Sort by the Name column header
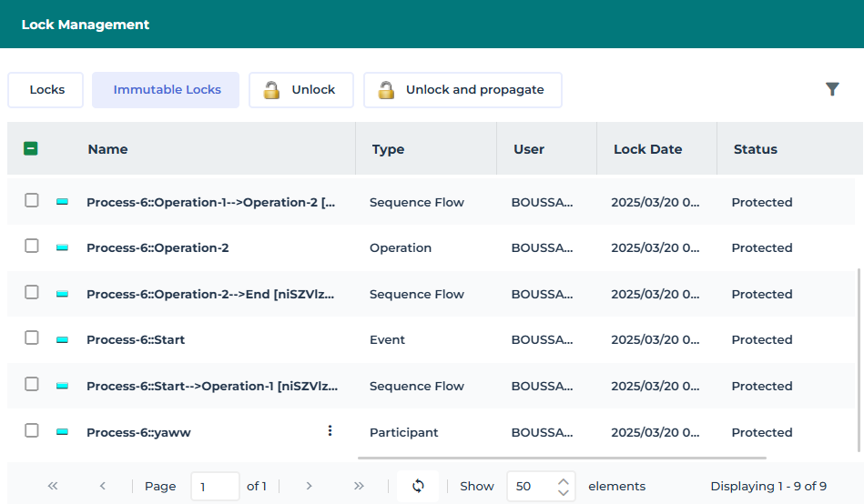Screen dimensions: 864x504 107,149
